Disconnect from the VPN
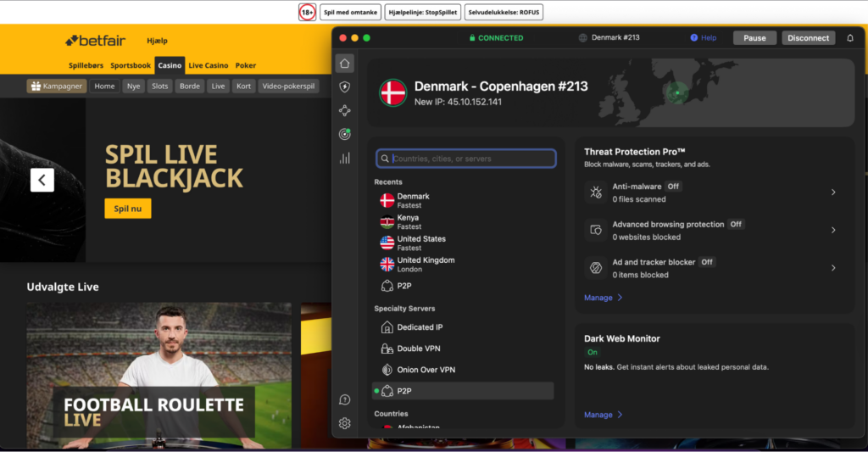868x452 pixels. [x=808, y=37]
